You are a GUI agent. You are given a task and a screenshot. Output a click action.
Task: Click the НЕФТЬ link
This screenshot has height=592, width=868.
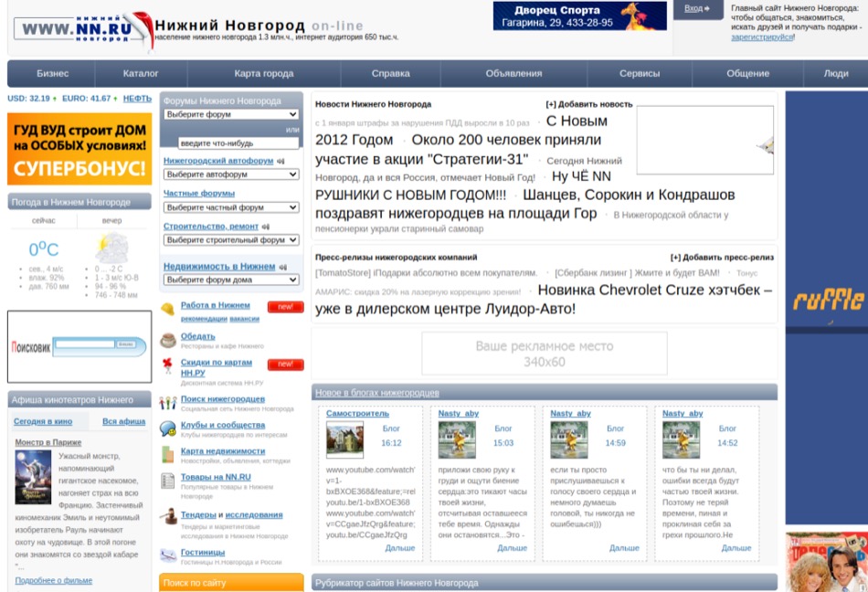coord(137,99)
